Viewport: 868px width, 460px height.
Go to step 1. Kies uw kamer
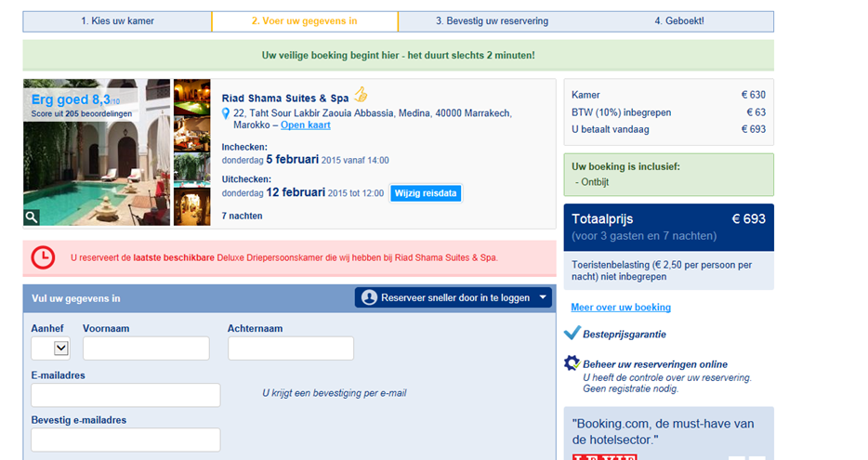tap(117, 21)
